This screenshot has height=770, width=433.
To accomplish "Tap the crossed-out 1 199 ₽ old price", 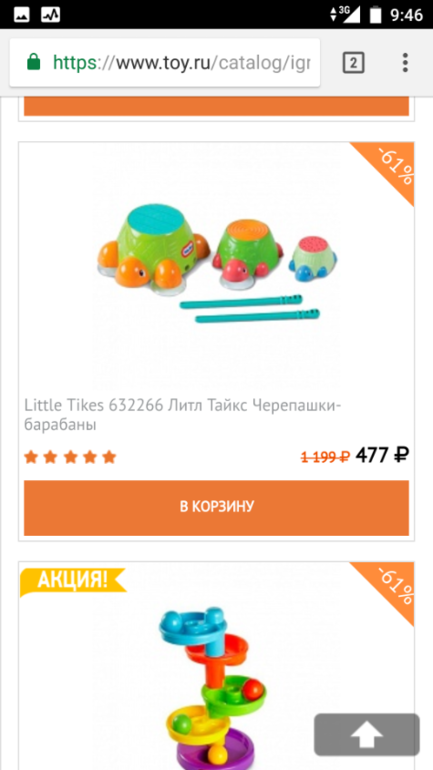I will pyautogui.click(x=325, y=457).
